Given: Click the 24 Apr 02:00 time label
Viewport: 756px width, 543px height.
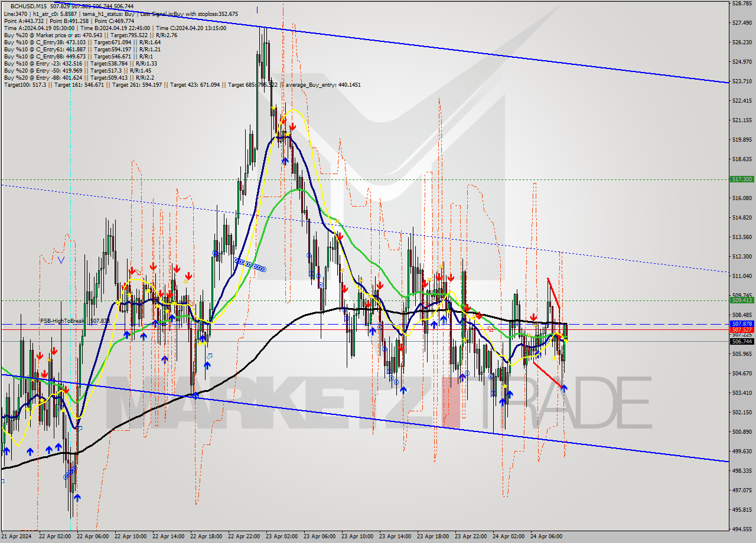Looking at the screenshot, I should pos(509,537).
